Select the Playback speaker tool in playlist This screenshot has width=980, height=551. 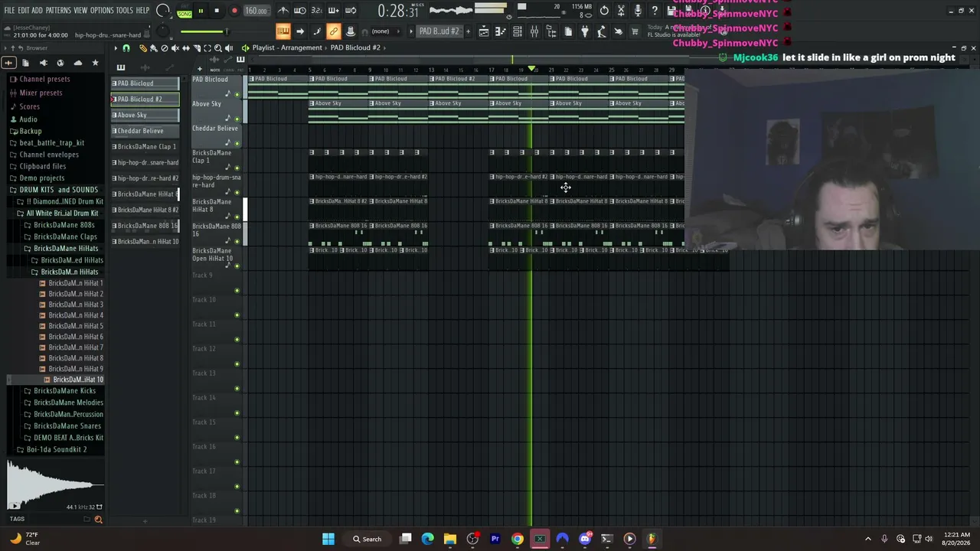[229, 47]
